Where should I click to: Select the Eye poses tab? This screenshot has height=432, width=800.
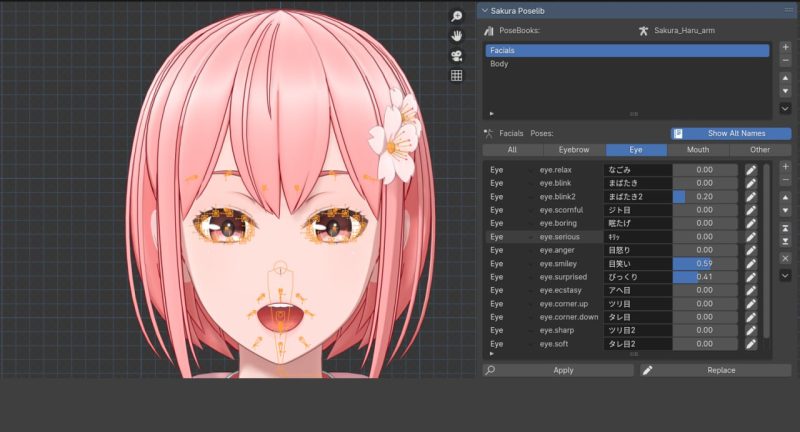636,149
